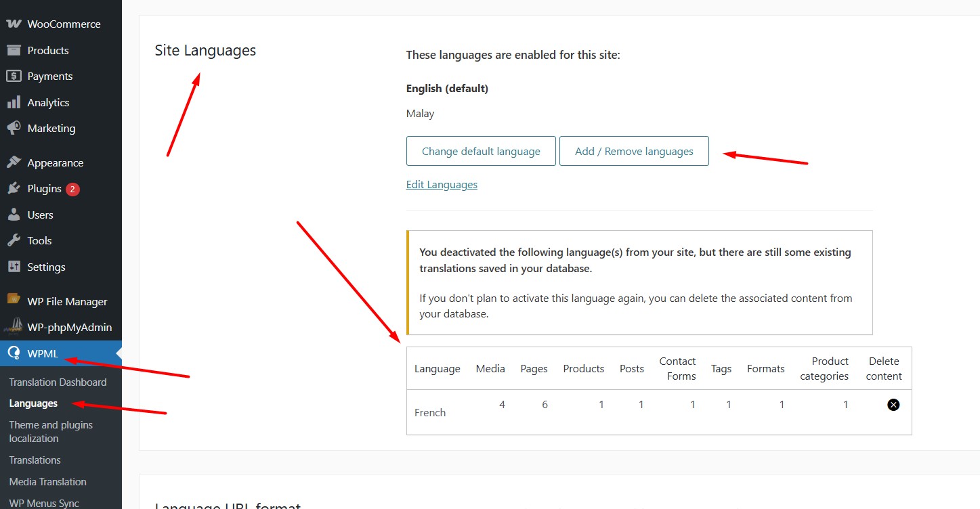The image size is (980, 509).
Task: Select the Languages submenu item
Action: [33, 403]
